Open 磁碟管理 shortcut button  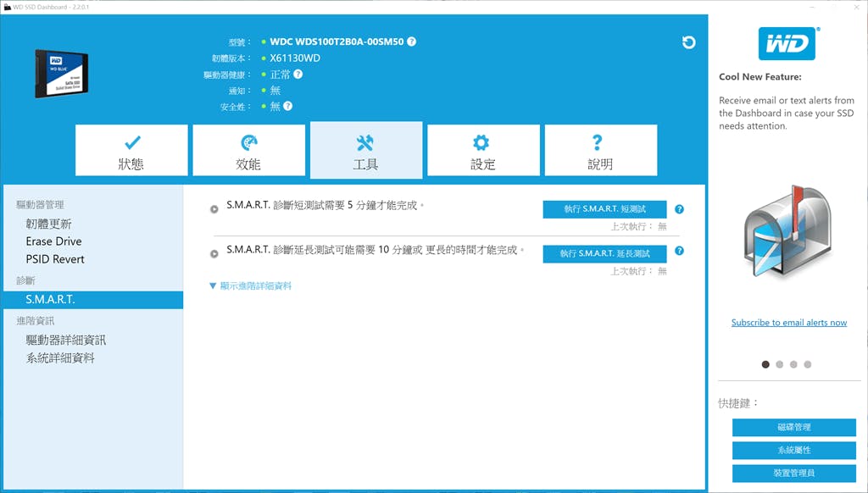coord(793,428)
